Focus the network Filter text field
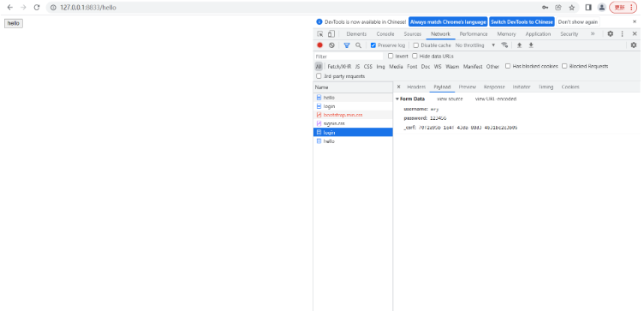The height and width of the screenshot is (311, 644). pos(349,57)
